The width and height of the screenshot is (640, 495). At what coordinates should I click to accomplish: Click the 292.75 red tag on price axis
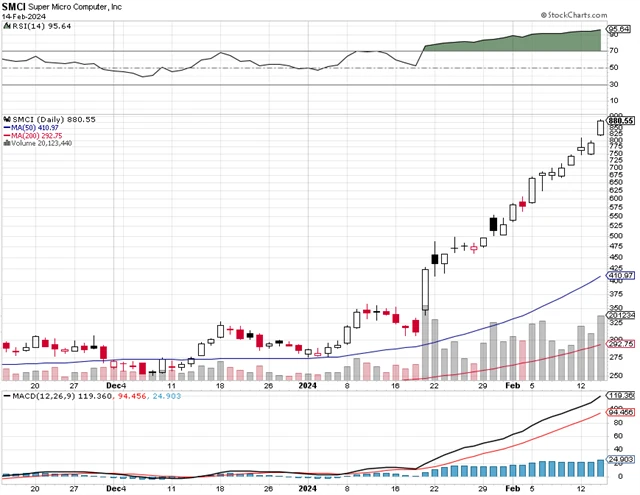point(621,344)
